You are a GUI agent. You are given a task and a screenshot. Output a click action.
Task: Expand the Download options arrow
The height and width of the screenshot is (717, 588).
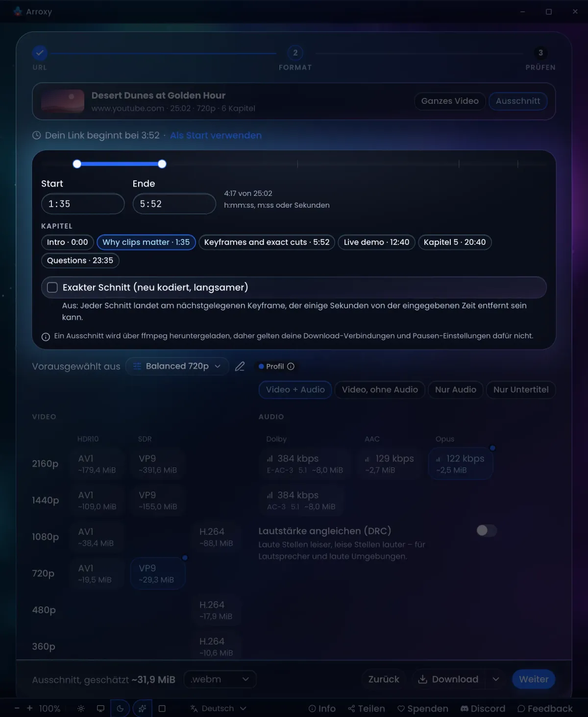click(496, 679)
